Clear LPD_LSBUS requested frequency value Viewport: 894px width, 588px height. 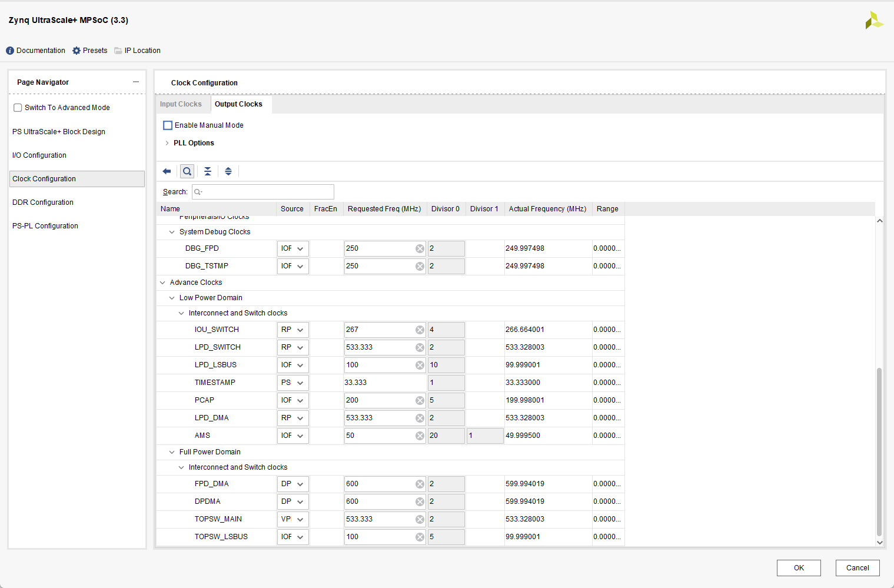coord(420,365)
